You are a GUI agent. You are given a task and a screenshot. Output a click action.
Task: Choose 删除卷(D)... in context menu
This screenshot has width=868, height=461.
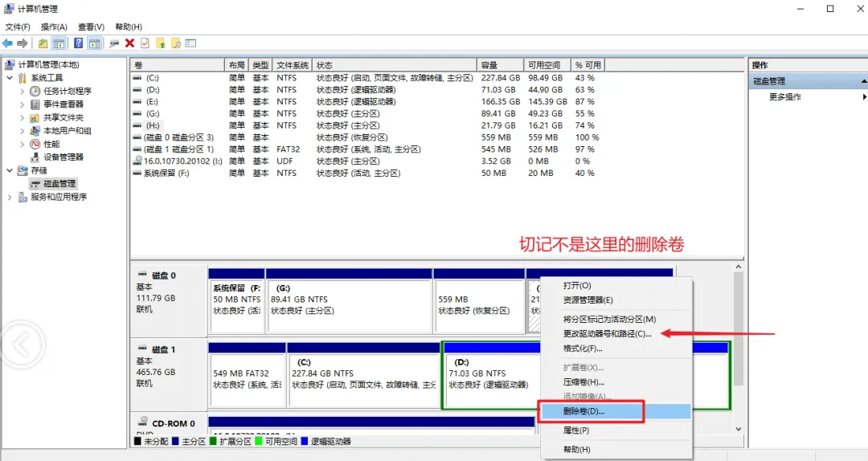click(616, 411)
